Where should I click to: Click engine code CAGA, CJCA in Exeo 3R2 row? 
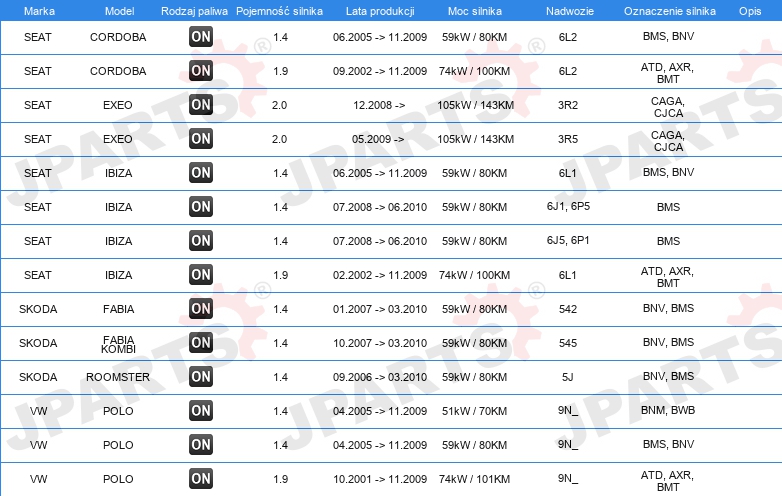(668, 107)
